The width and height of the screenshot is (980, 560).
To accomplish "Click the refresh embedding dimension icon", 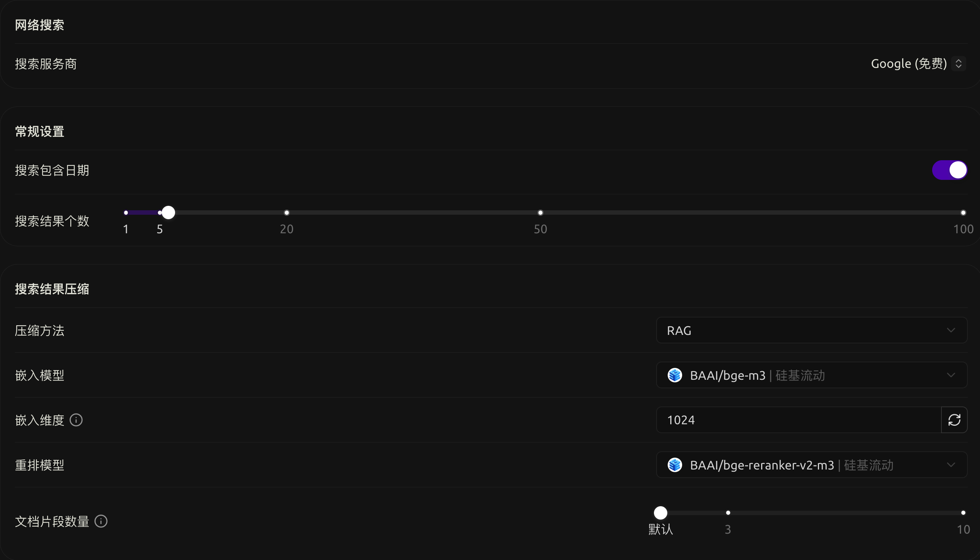I will coord(954,420).
